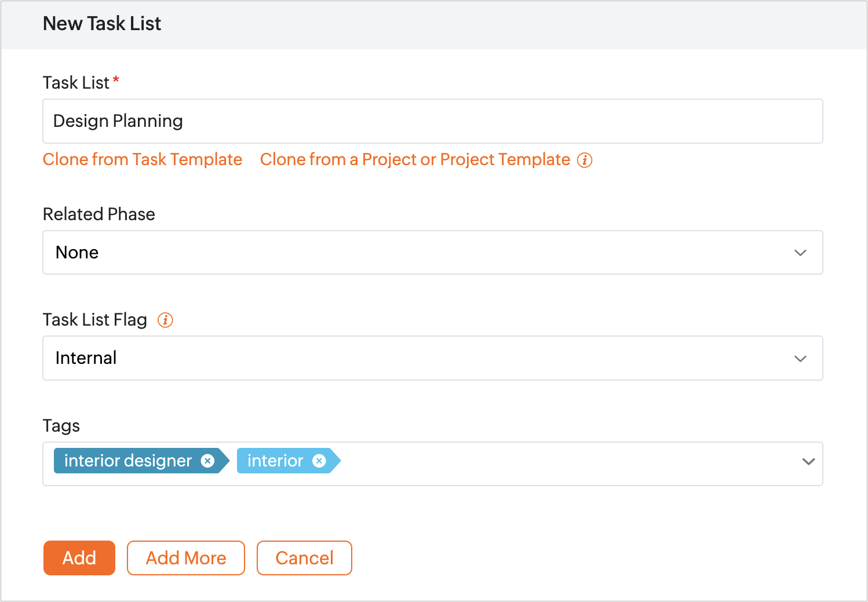Open the Related Phase dropdown showing None

click(406, 253)
